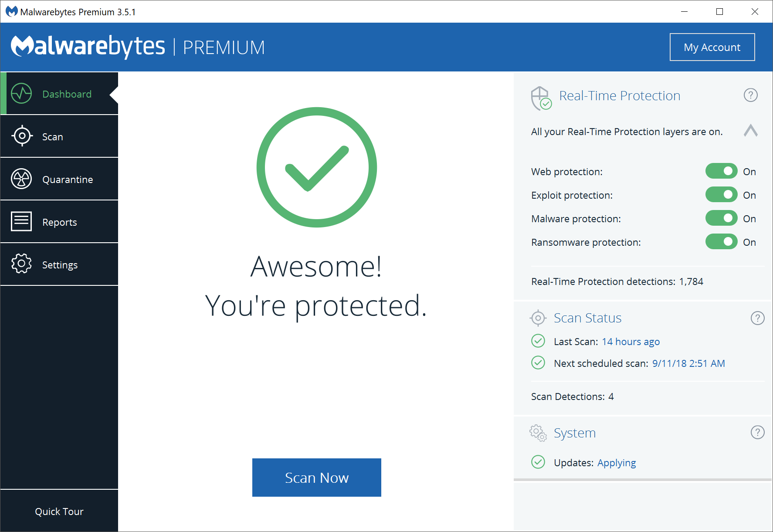Open My Account button
This screenshot has height=532, width=773.
[x=712, y=47]
